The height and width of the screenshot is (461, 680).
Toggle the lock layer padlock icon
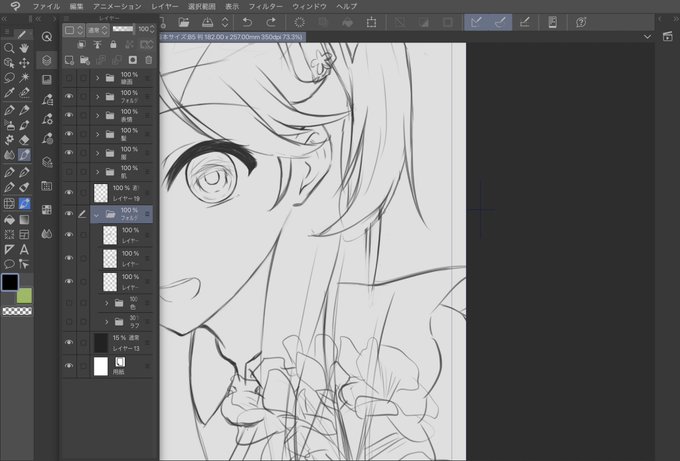click(x=113, y=44)
